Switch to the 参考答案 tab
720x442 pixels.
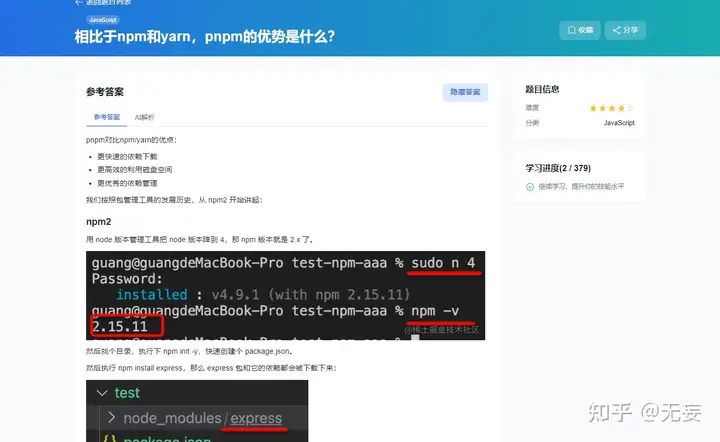(x=107, y=117)
